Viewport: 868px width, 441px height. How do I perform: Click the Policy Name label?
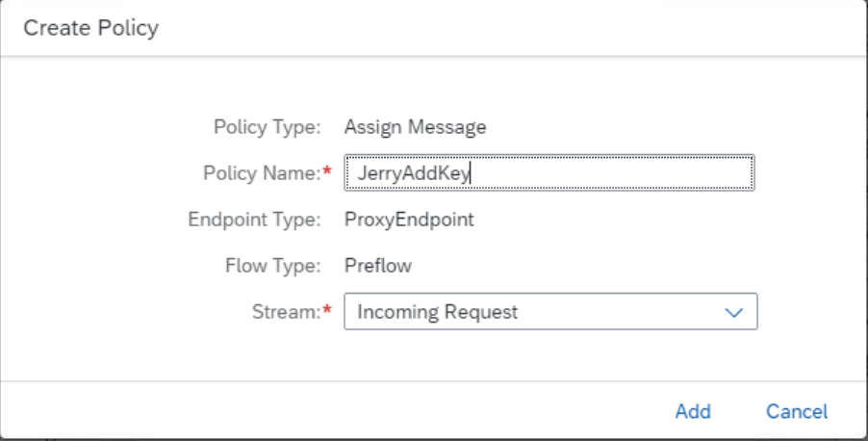(x=261, y=173)
